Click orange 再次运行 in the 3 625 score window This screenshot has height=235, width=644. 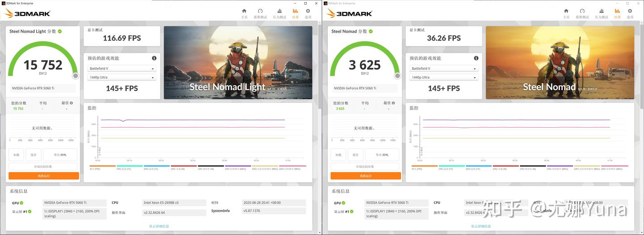[x=366, y=176]
